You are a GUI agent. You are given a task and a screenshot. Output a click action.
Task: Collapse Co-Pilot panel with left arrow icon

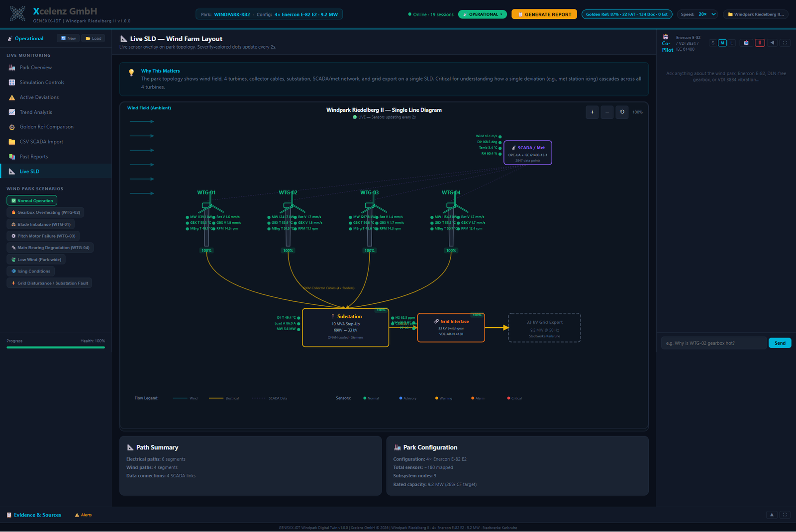click(x=773, y=43)
